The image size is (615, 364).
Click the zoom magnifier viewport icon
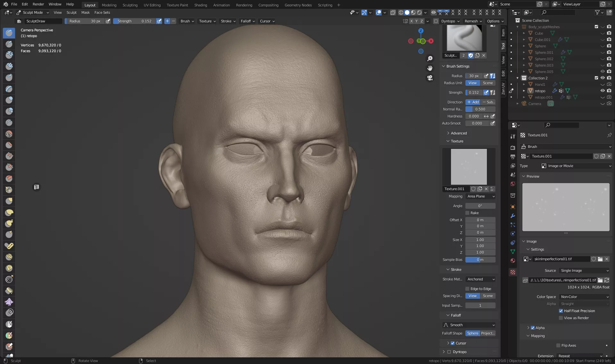click(430, 59)
